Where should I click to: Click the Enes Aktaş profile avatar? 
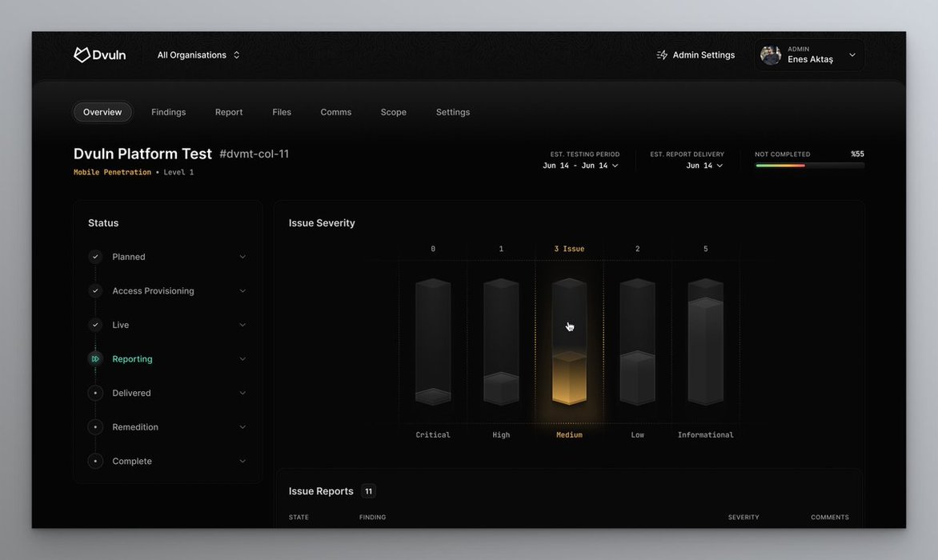pos(771,55)
